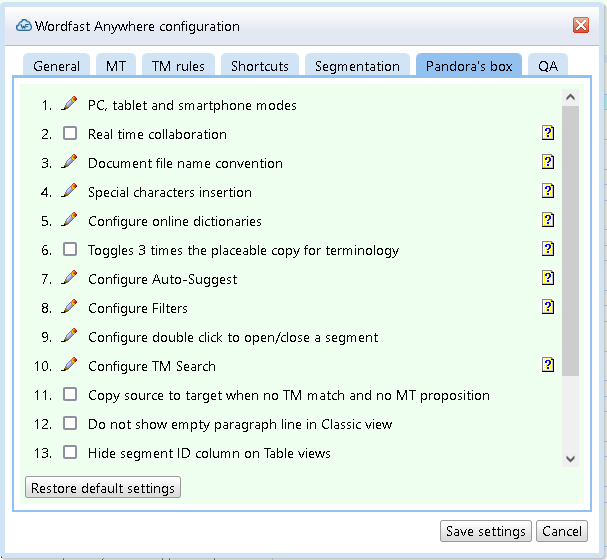607x560 pixels.
Task: Enable Do not show empty paragraph line checkbox
Action: tap(70, 423)
